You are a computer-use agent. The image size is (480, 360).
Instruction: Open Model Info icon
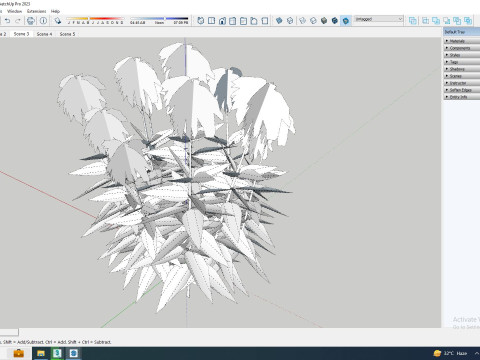click(x=43, y=21)
